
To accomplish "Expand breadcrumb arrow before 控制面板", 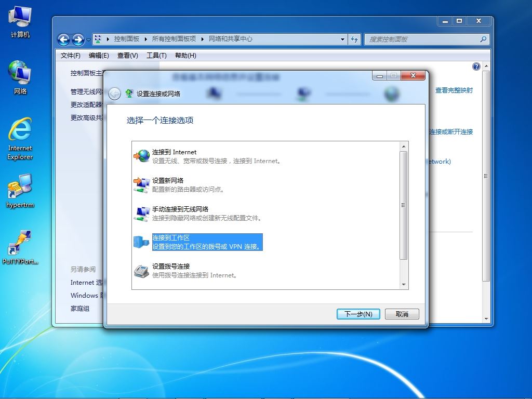I will [108, 39].
